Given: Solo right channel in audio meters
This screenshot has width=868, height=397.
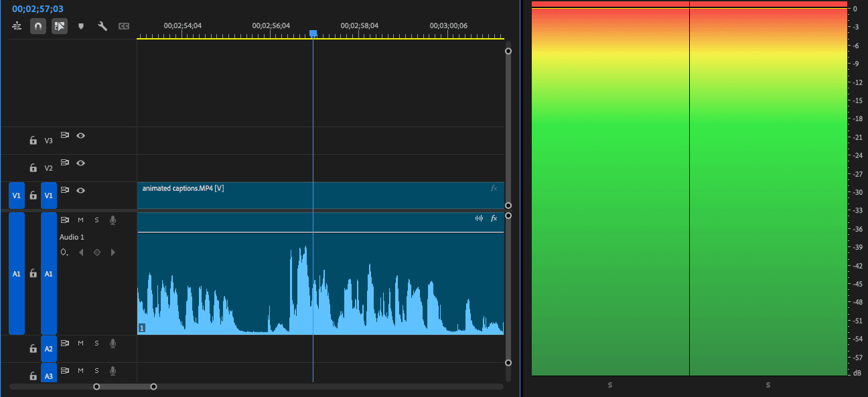Looking at the screenshot, I should (768, 385).
